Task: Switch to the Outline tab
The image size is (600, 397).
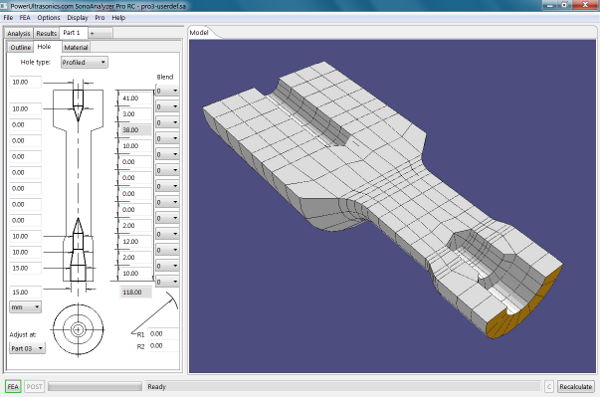Action: [21, 47]
